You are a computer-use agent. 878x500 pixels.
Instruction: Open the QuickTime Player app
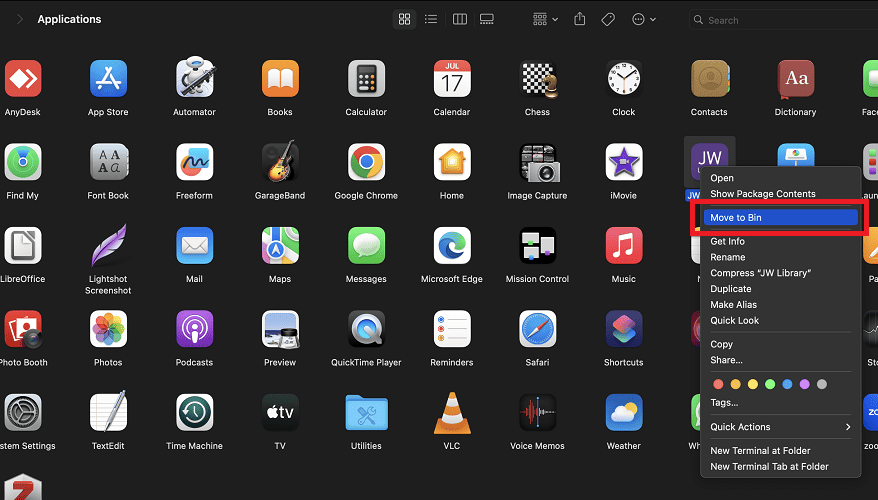click(366, 329)
